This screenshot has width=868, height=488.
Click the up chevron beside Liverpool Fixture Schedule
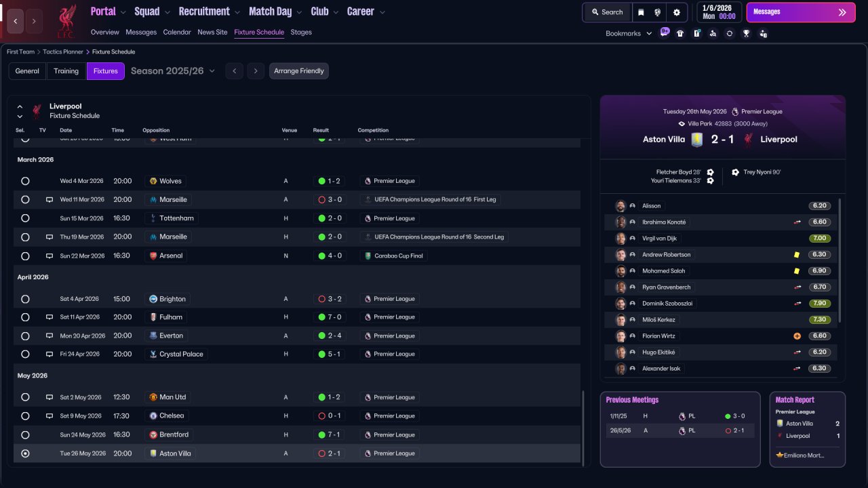[20, 106]
